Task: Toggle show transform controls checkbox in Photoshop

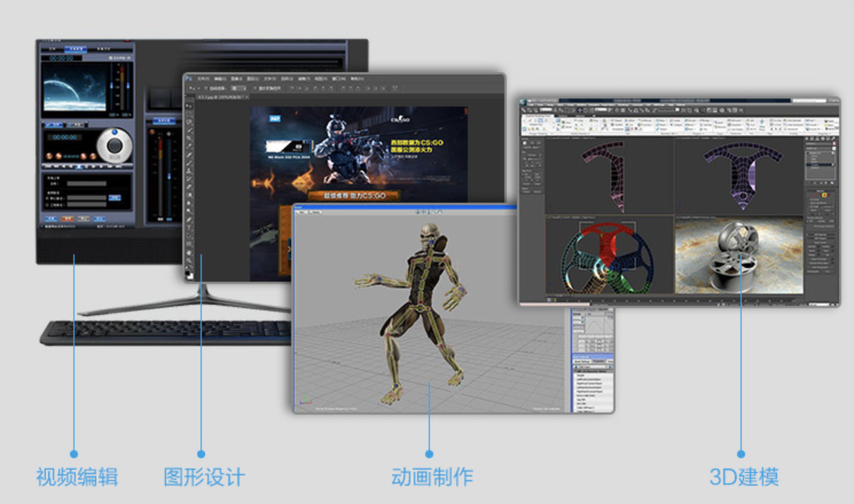Action: coord(255,89)
